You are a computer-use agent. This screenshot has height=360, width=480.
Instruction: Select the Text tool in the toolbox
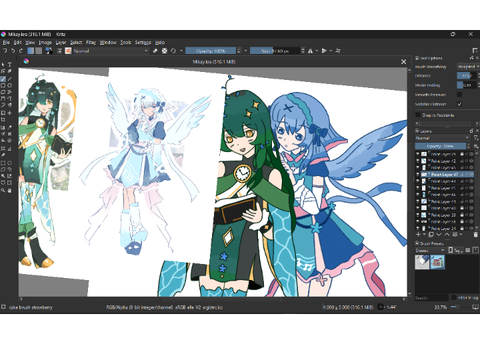pos(10,65)
